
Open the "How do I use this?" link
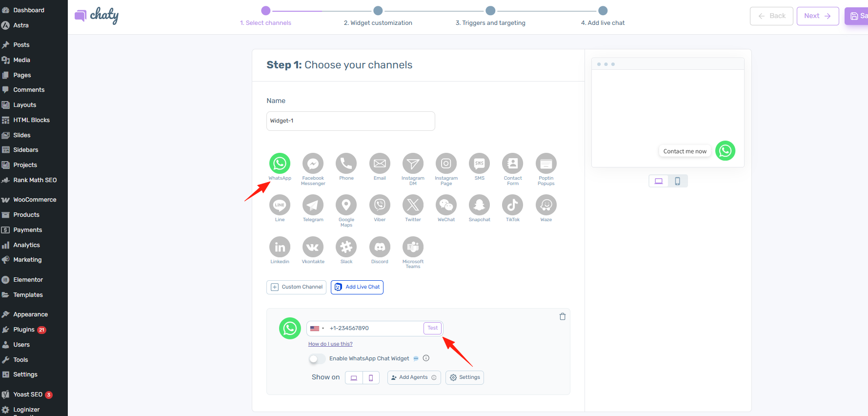pos(330,344)
